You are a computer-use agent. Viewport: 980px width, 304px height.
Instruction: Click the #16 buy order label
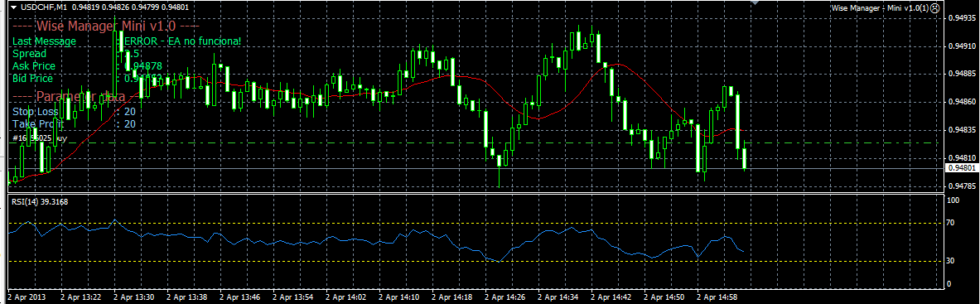(40, 138)
